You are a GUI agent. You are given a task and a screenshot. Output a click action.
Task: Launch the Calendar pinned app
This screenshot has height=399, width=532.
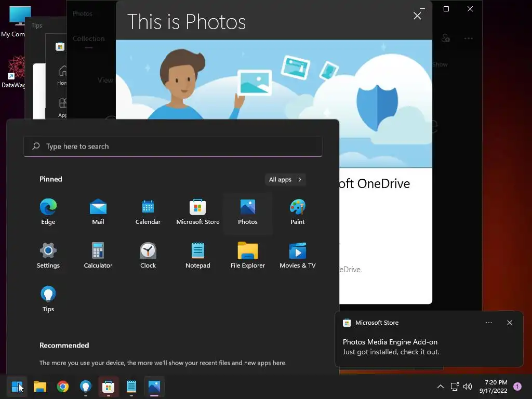148,212
